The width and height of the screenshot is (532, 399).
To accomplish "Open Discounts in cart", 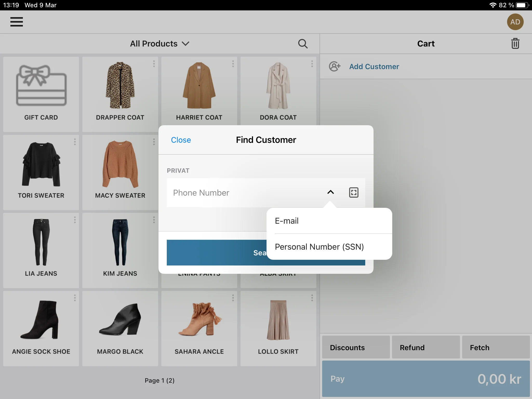I will click(x=356, y=347).
